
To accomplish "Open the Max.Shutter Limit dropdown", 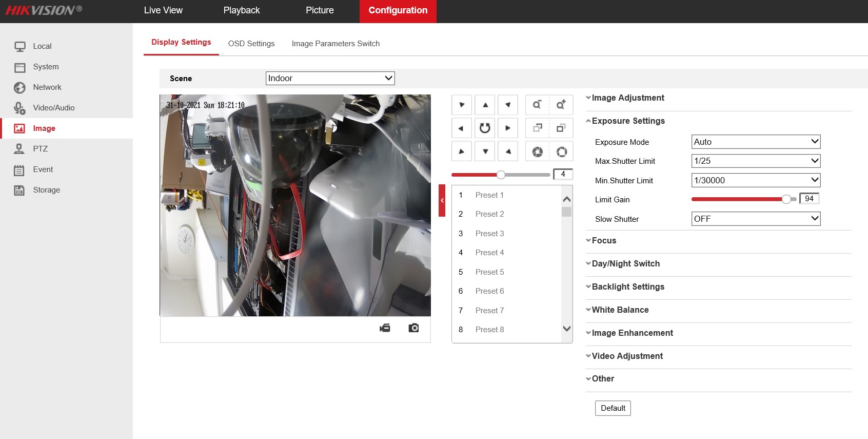I will [756, 161].
